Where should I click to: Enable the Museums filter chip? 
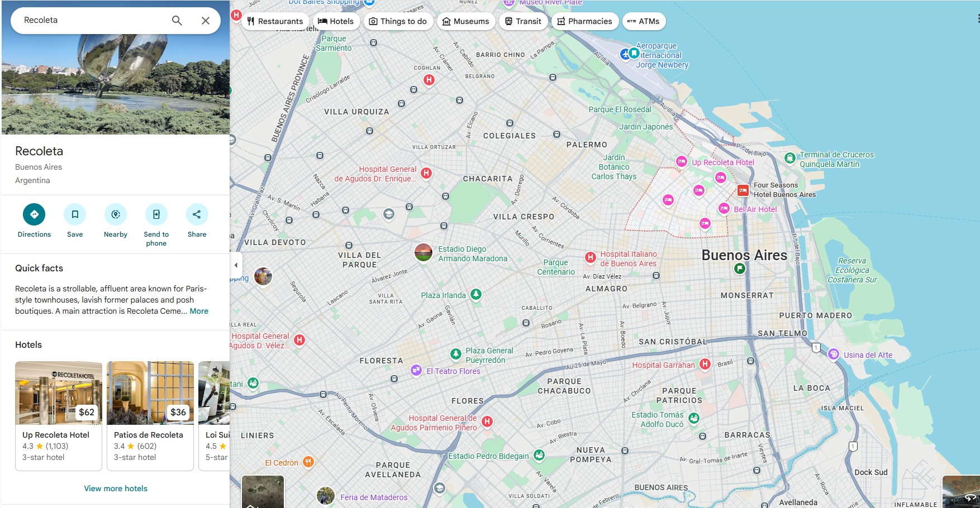[465, 21]
